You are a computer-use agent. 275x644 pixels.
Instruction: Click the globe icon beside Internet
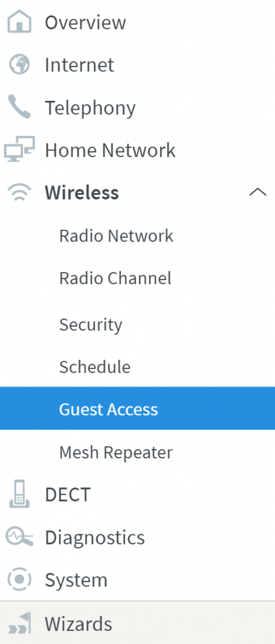[x=19, y=65]
